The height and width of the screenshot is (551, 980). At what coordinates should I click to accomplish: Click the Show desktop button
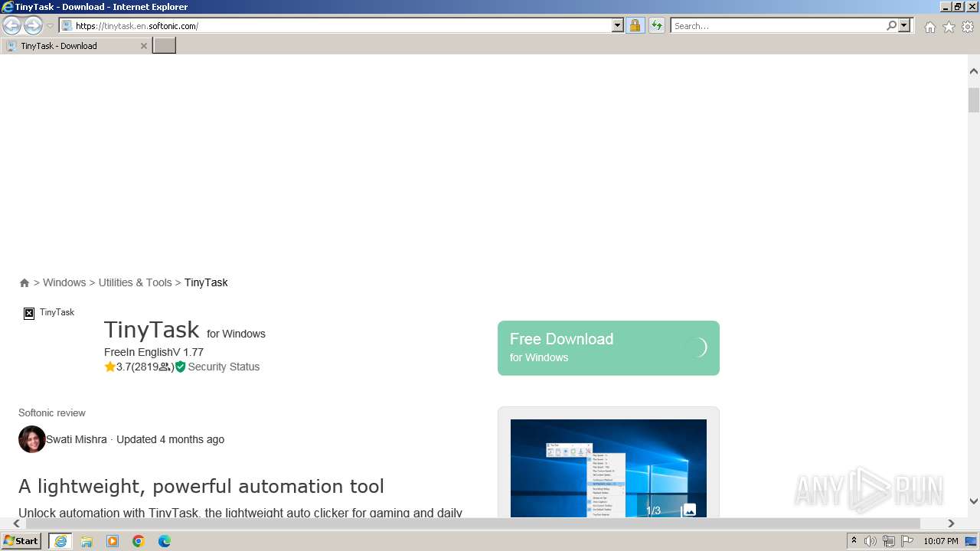[x=972, y=541]
